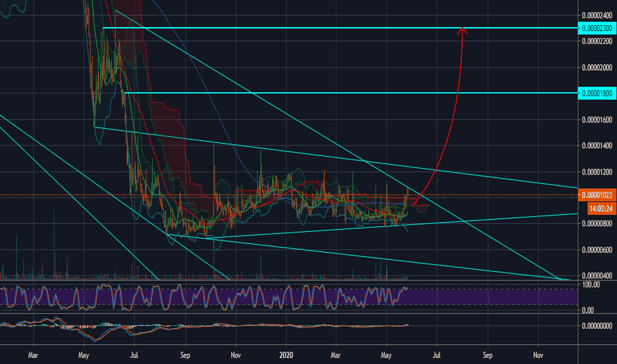Image resolution: width=617 pixels, height=364 pixels.
Task: Click the 0.00000800 price axis label
Action: point(597,224)
